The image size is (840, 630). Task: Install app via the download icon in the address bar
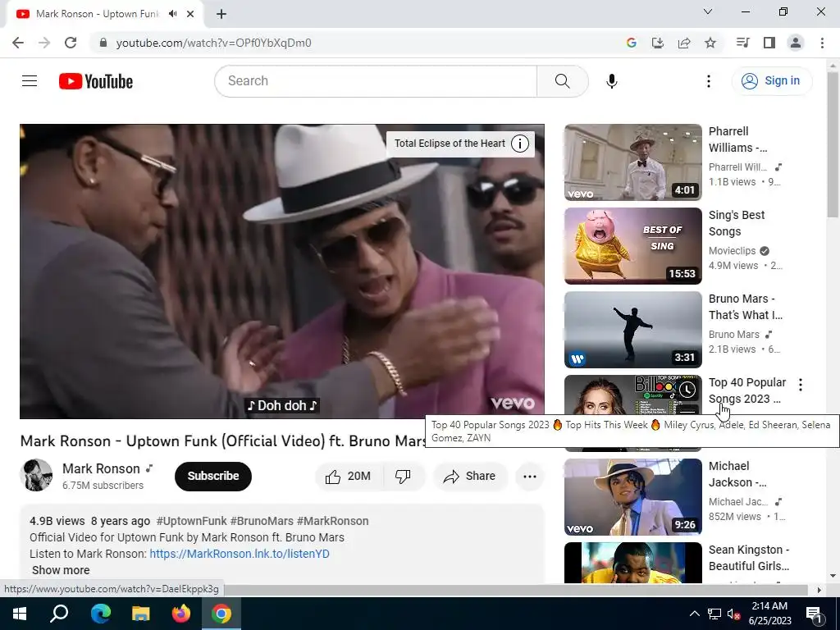point(658,43)
